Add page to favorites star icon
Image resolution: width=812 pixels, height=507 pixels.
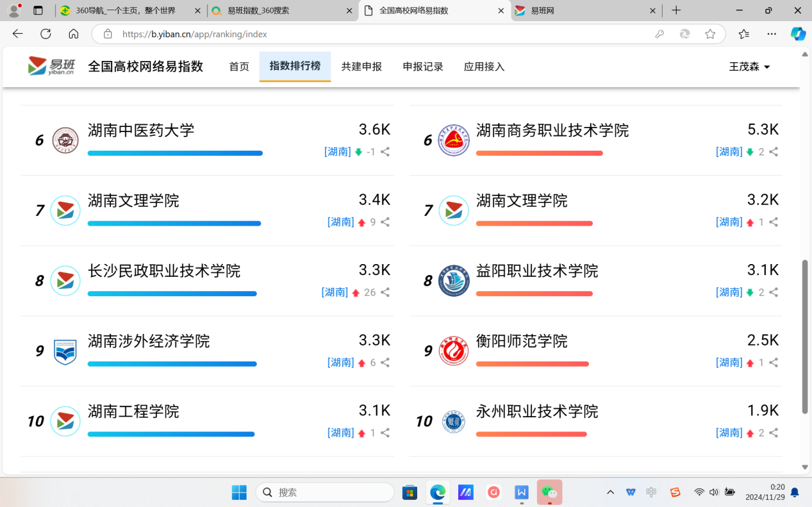point(710,34)
